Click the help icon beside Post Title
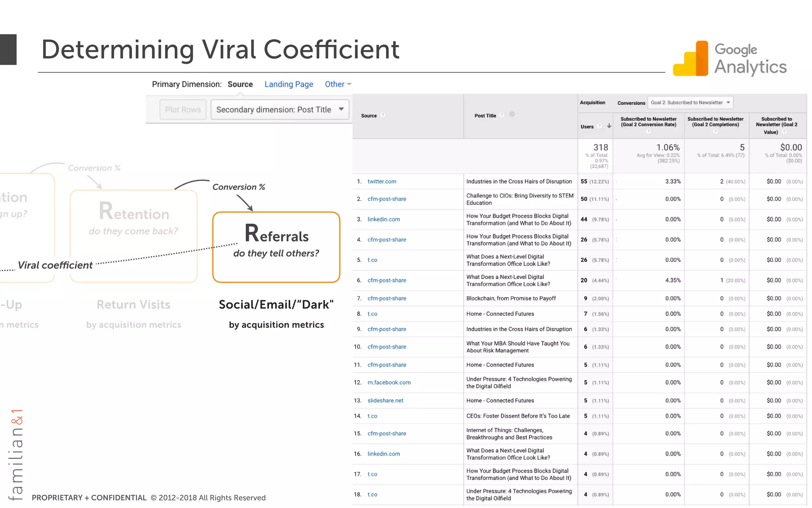The image size is (812, 508). coord(502,115)
